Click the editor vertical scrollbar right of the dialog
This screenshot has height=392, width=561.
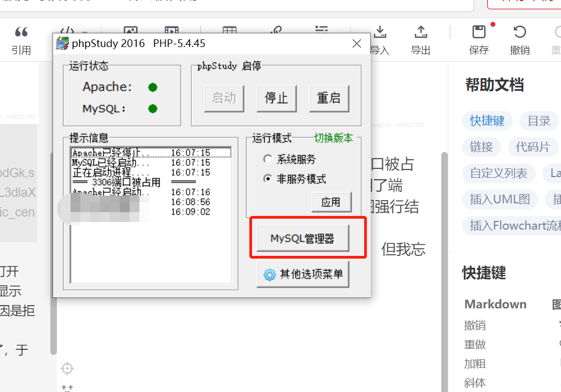click(445, 272)
